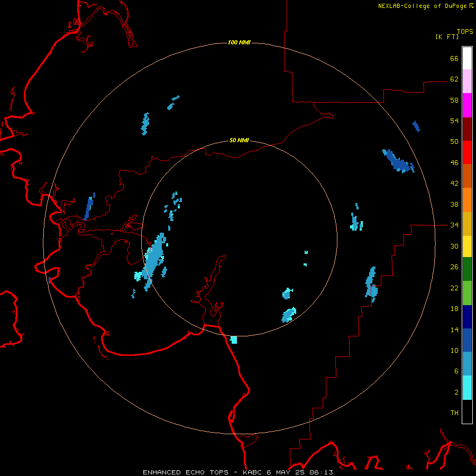Click the "26" legend value
476x476 pixels.
(x=454, y=267)
